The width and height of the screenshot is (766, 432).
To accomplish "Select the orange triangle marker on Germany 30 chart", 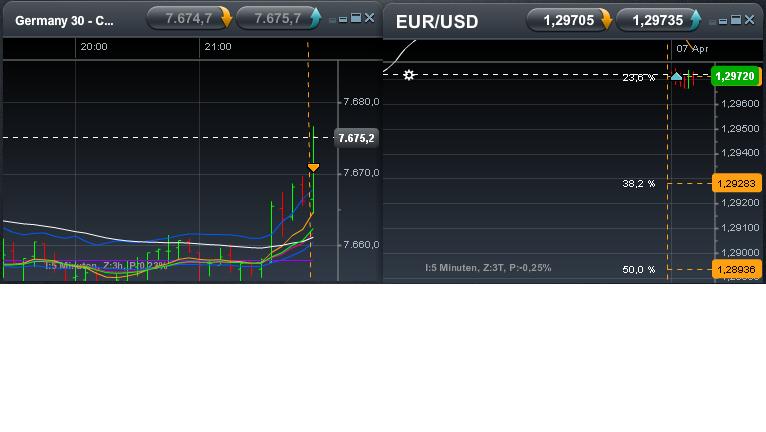I will tap(313, 168).
